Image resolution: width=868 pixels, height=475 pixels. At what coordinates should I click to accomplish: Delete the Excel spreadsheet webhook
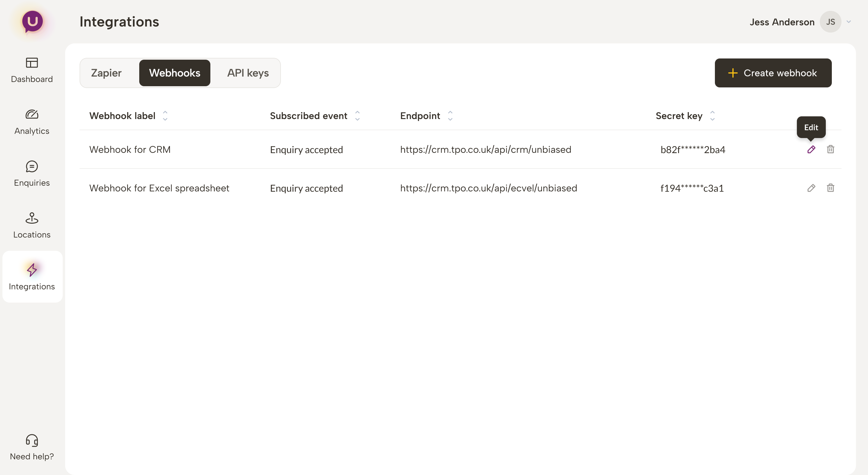click(x=830, y=188)
